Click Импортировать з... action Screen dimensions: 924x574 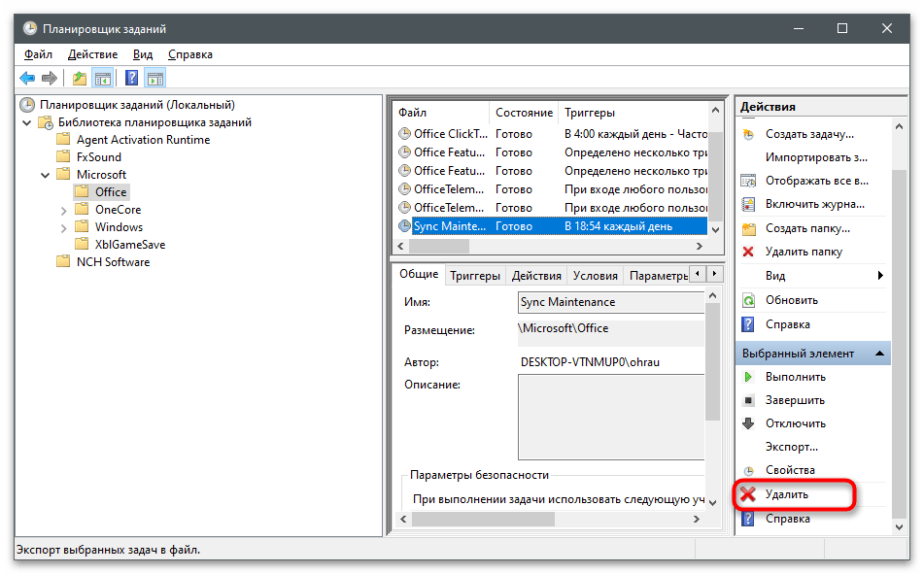point(816,158)
